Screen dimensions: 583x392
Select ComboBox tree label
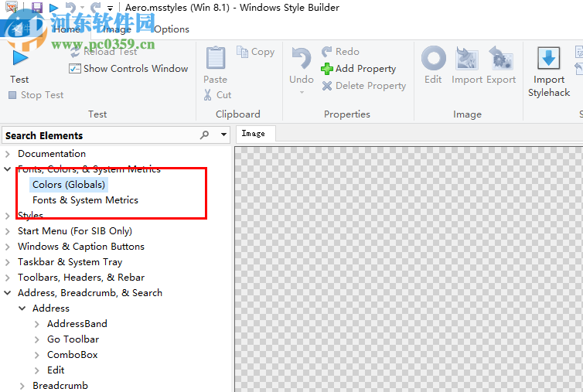pyautogui.click(x=72, y=355)
